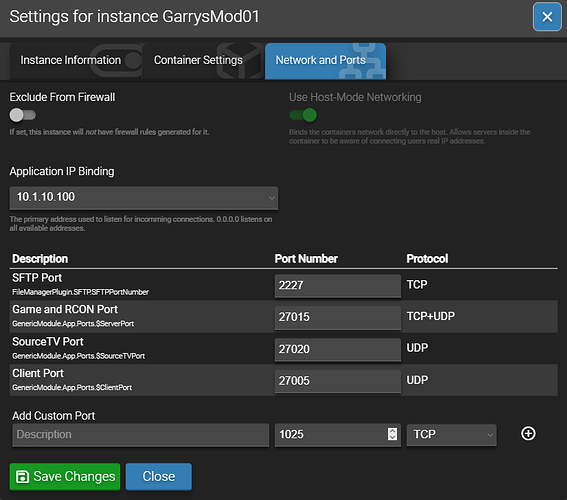Click the blue Close button
The height and width of the screenshot is (500, 567).
pos(158,477)
